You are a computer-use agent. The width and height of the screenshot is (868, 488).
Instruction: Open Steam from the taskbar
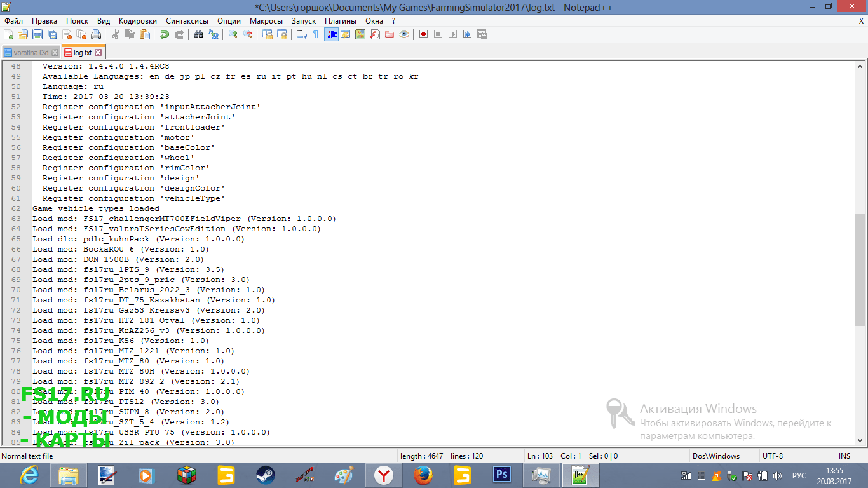coord(266,475)
